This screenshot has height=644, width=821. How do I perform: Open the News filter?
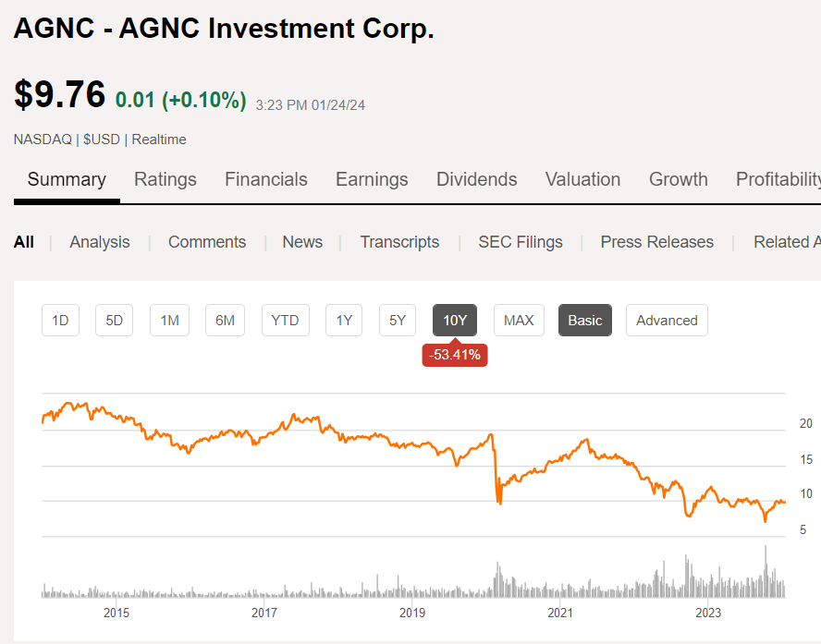click(302, 242)
